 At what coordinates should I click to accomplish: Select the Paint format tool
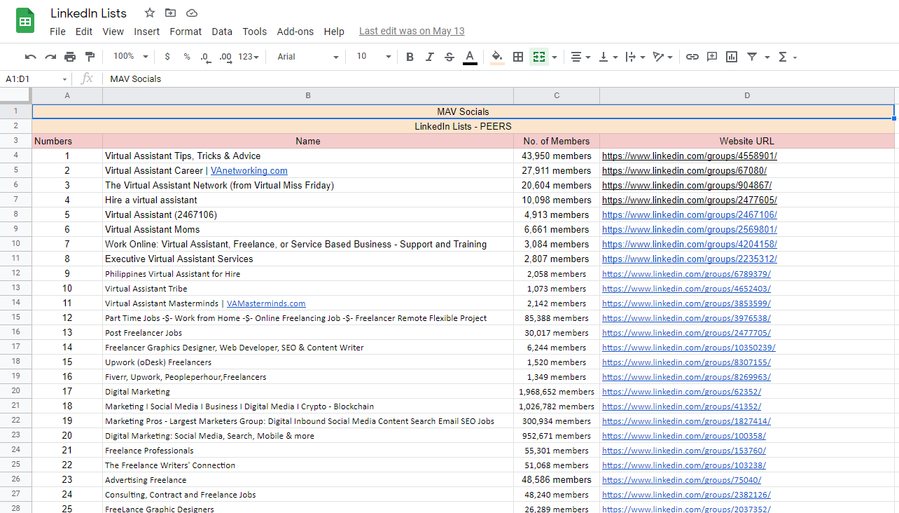tap(90, 57)
